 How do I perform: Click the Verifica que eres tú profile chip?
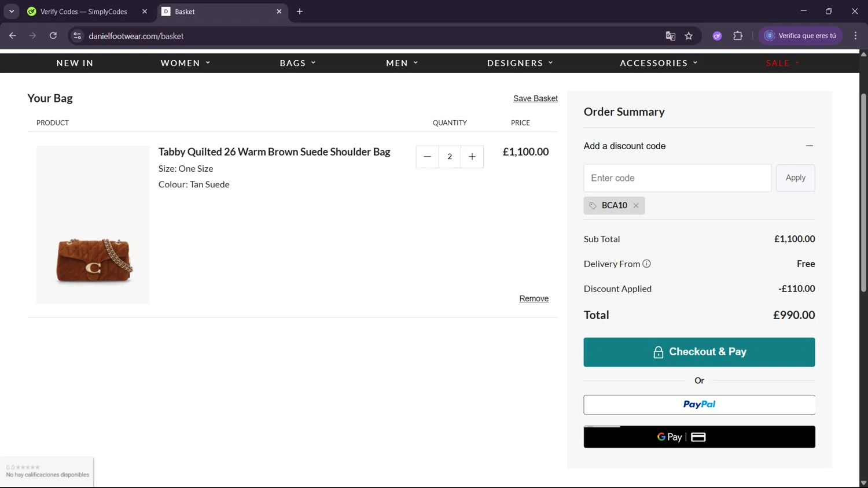pos(800,36)
